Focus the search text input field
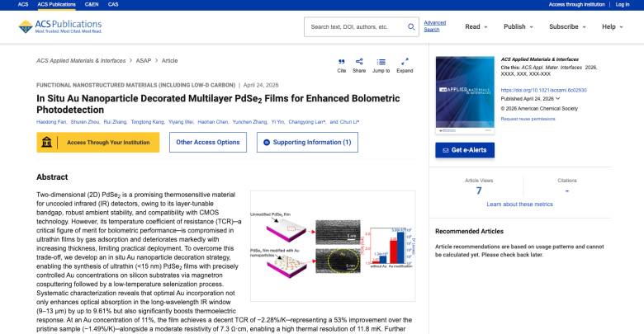The image size is (644, 334). click(x=355, y=26)
